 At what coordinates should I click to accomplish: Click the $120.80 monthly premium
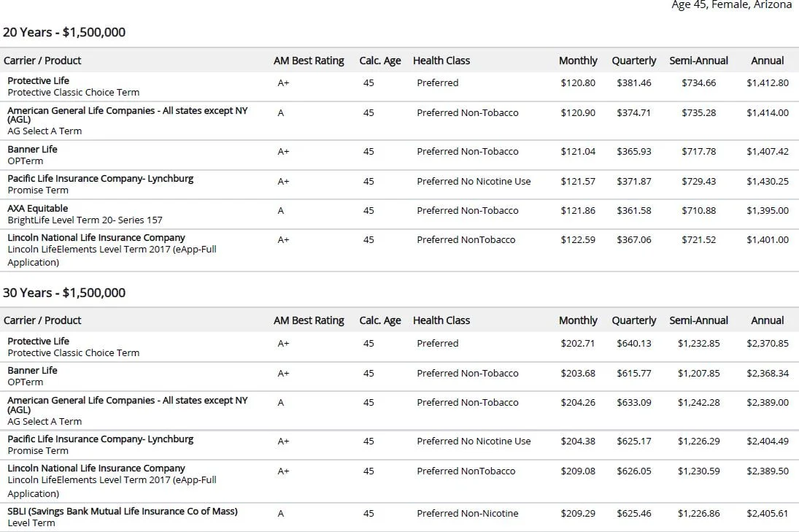(578, 82)
